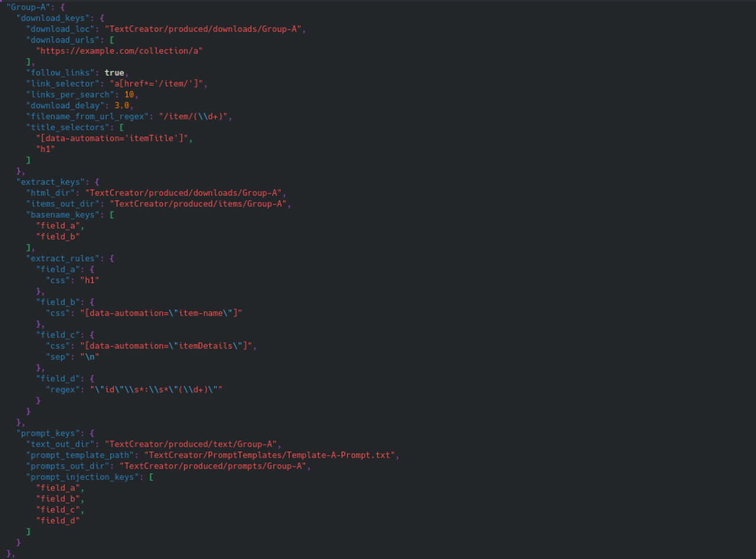Viewport: 756px width, 559px height.
Task: Click the "text_out_dir" key
Action: 60,444
